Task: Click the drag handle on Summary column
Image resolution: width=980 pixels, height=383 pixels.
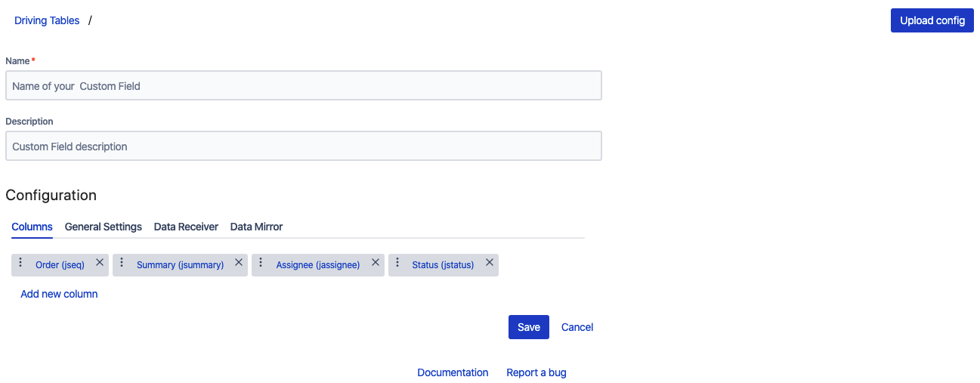Action: (x=122, y=263)
